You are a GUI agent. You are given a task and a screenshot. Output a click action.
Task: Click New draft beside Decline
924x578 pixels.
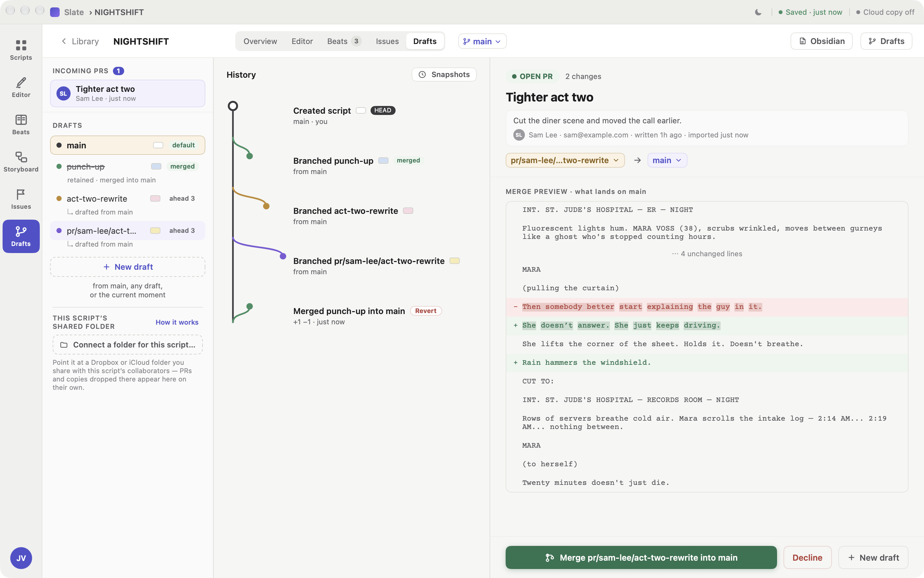pos(873,558)
